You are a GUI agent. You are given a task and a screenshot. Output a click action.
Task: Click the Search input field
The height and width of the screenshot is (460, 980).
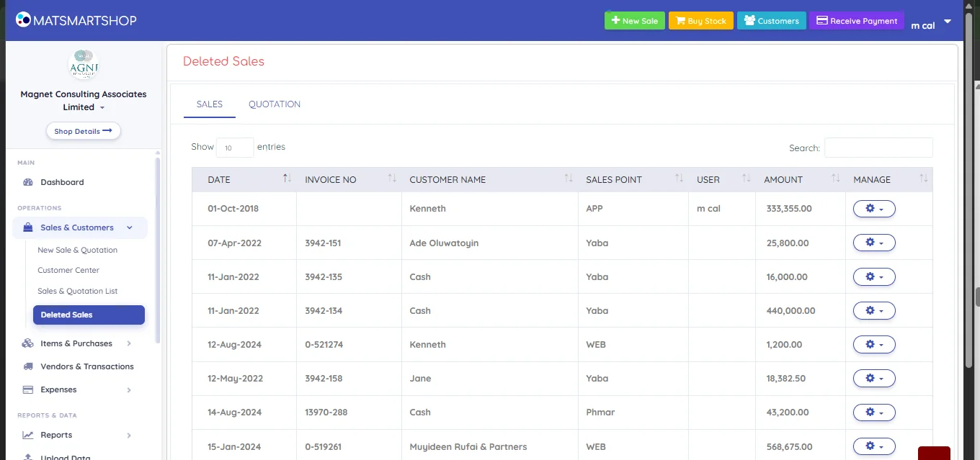tap(878, 148)
